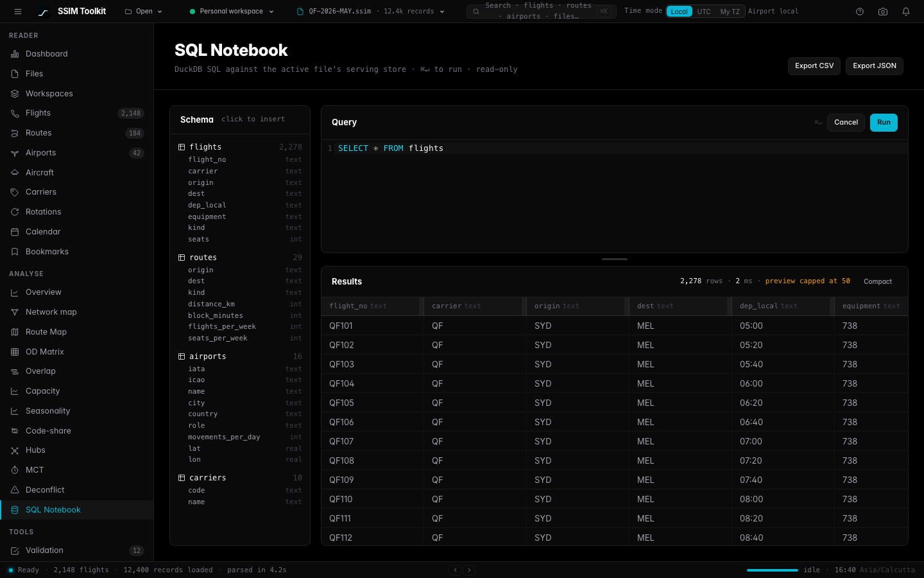Export results as JSON
Screen dimensions: 924x578
click(874, 66)
